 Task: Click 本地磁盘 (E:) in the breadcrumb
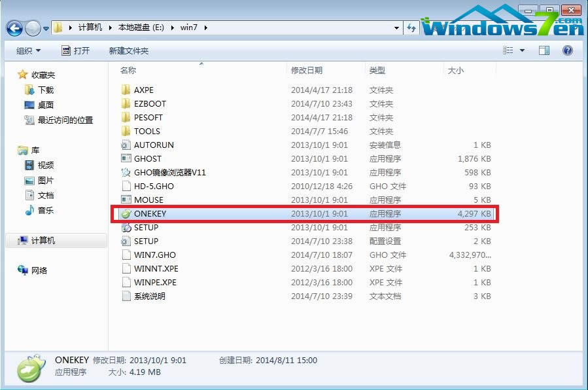coord(140,28)
